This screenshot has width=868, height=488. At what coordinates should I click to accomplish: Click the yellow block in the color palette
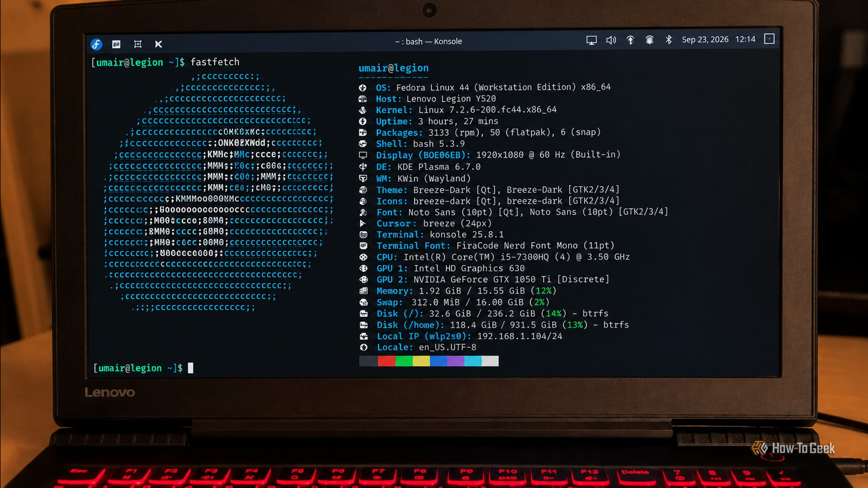[x=421, y=361]
